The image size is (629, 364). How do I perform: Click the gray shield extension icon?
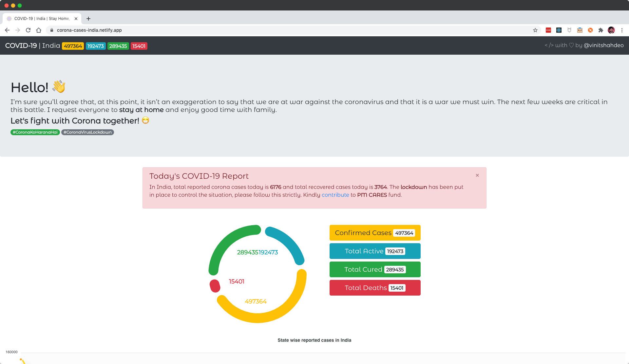(569, 30)
